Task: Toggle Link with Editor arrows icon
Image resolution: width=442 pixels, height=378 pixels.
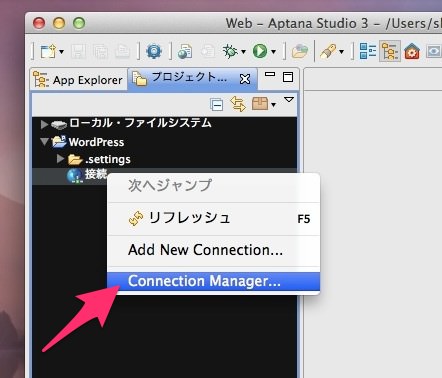Action: pyautogui.click(x=238, y=104)
